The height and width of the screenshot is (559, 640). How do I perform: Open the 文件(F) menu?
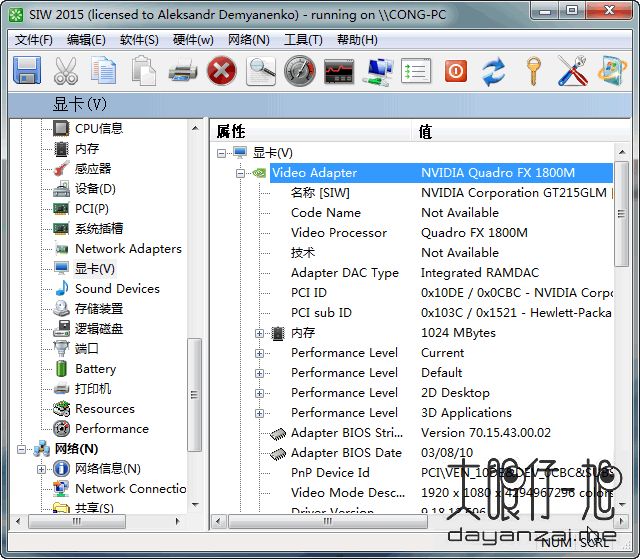click(34, 40)
